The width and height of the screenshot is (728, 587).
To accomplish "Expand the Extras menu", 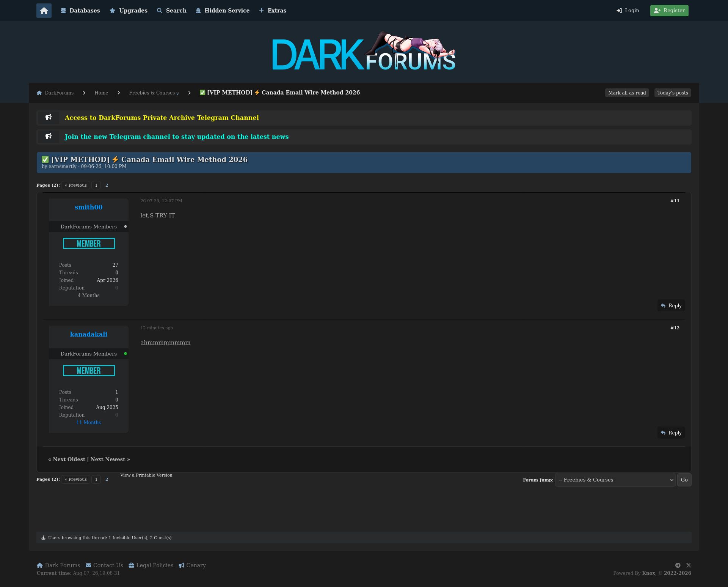I will [273, 11].
